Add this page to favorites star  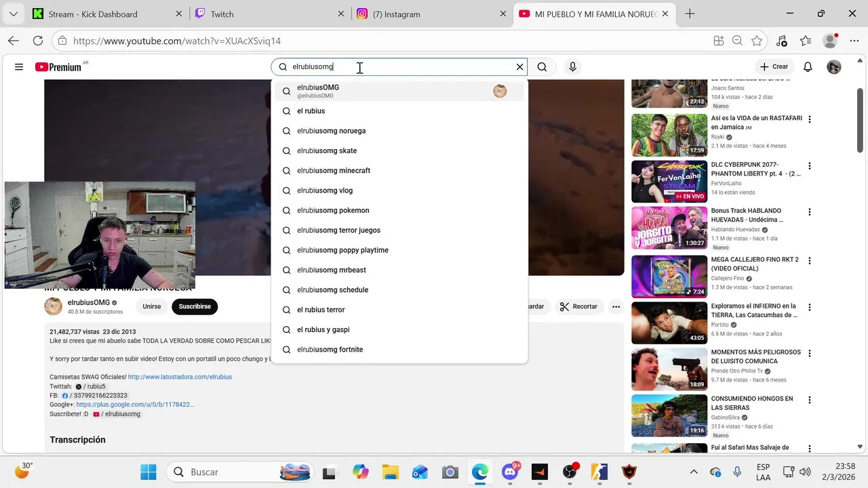(x=757, y=41)
